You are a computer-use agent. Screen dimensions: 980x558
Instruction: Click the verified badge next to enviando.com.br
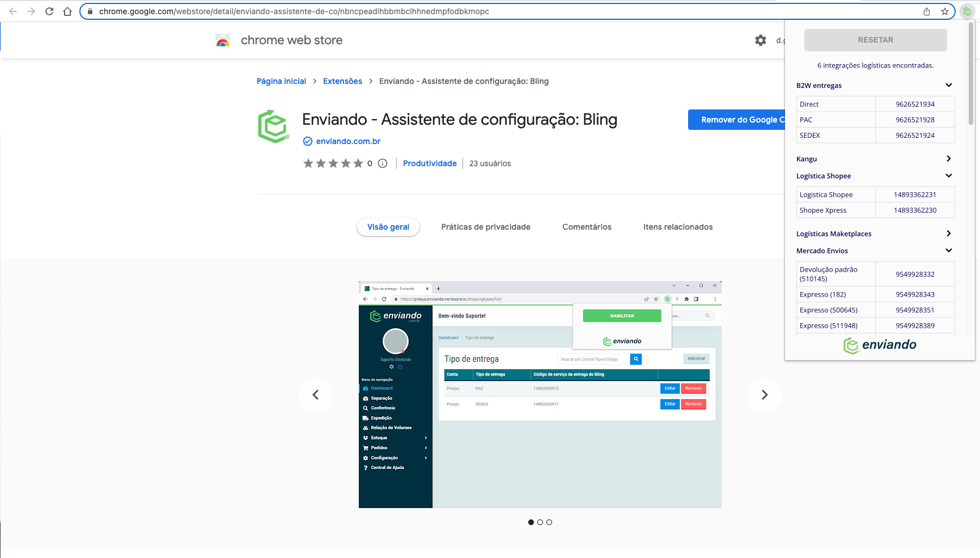pos(308,141)
